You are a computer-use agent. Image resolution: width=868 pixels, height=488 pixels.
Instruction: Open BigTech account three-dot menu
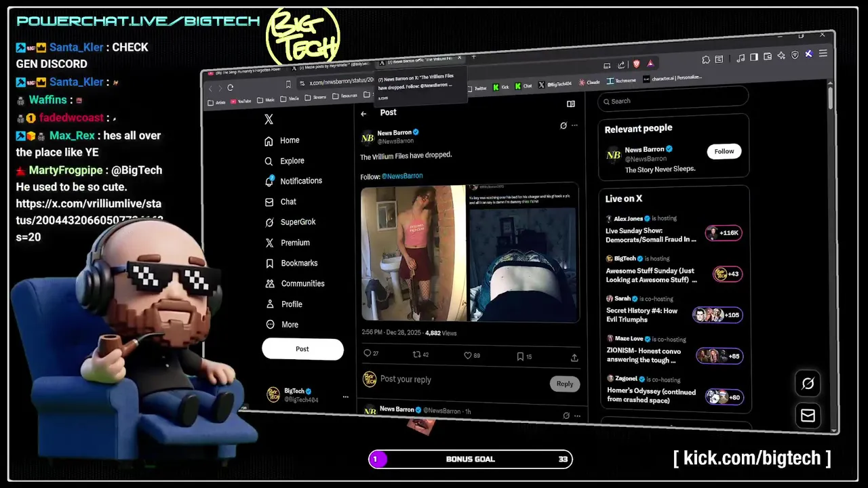345,397
